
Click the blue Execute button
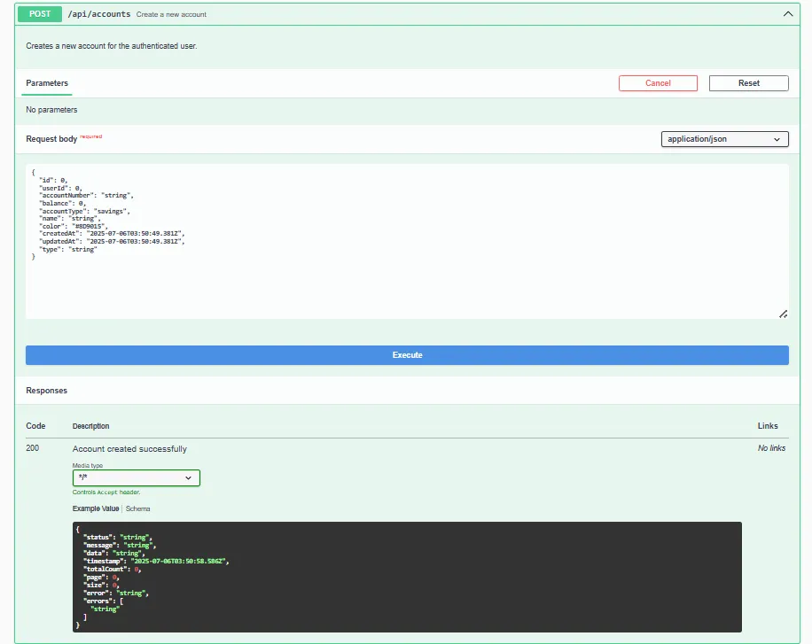pyautogui.click(x=407, y=355)
